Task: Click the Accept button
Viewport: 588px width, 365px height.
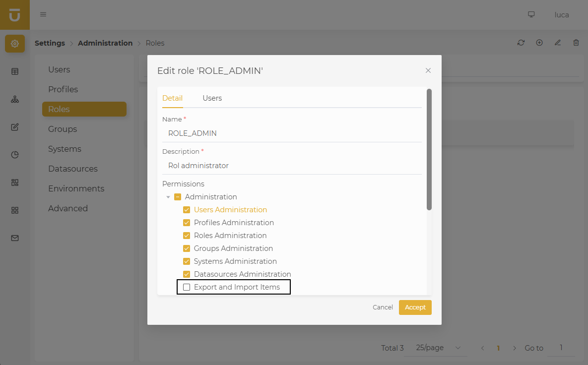Action: coord(415,307)
